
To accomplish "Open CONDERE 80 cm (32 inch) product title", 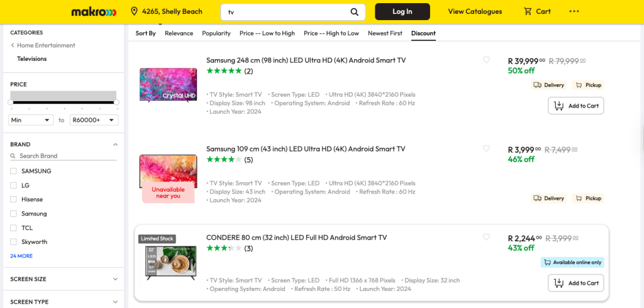I will point(297,238).
